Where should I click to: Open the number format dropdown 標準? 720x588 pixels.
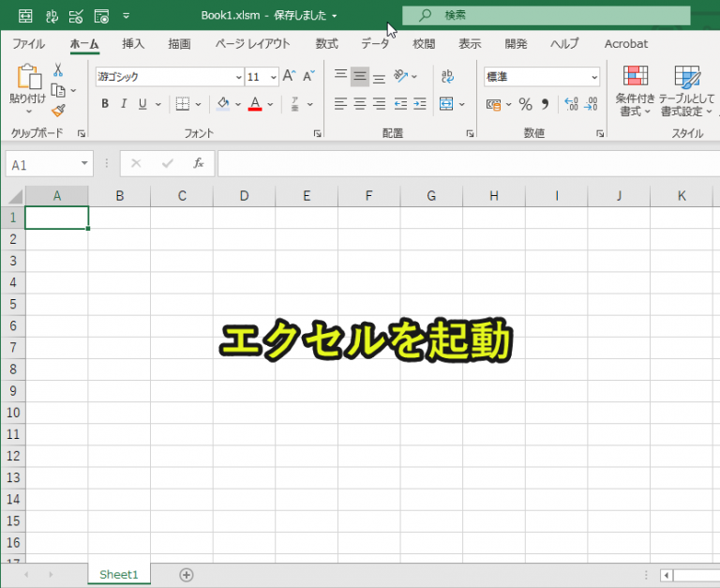coord(594,77)
